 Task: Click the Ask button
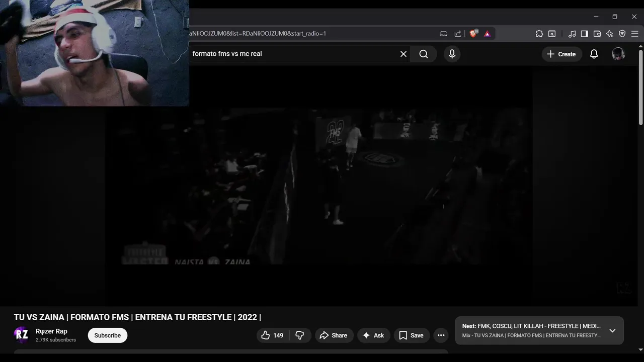(x=374, y=335)
